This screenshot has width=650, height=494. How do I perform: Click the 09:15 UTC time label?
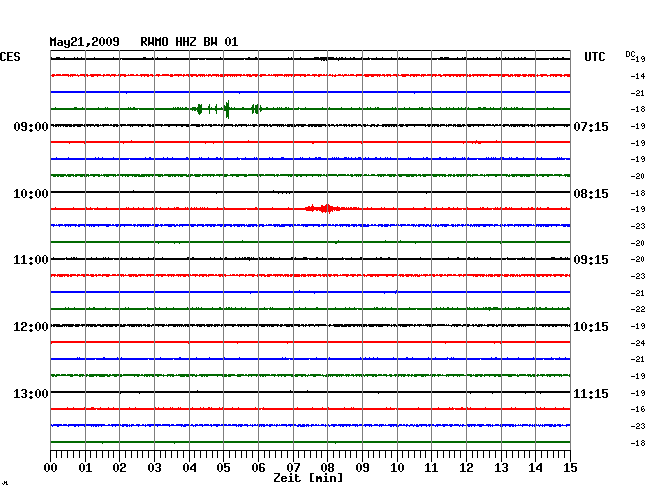coord(591,260)
